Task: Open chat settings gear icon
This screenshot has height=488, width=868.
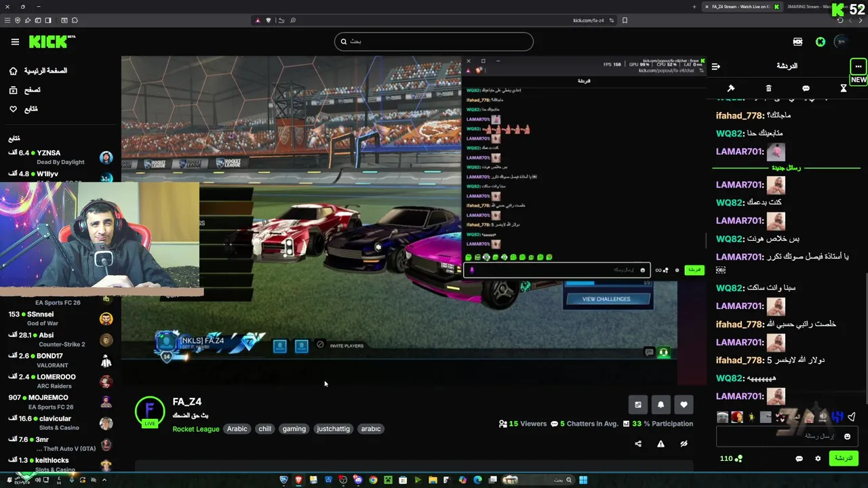Action: (x=818, y=459)
